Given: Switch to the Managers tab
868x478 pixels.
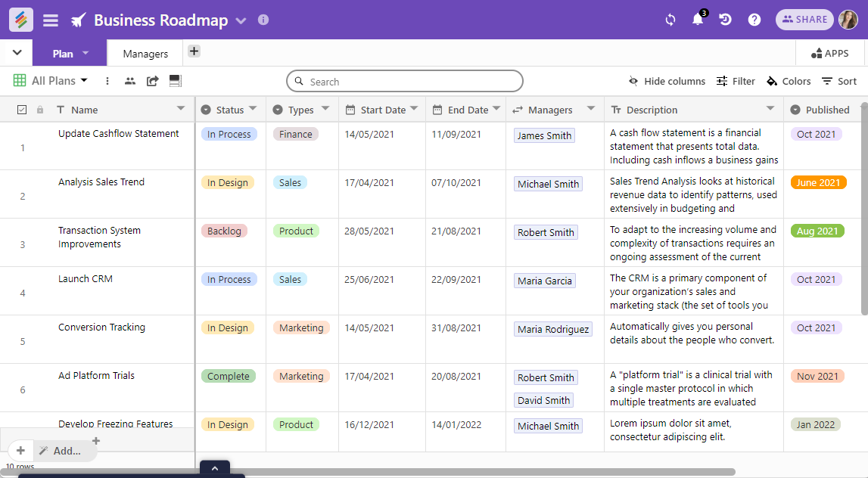Looking at the screenshot, I should click(145, 53).
